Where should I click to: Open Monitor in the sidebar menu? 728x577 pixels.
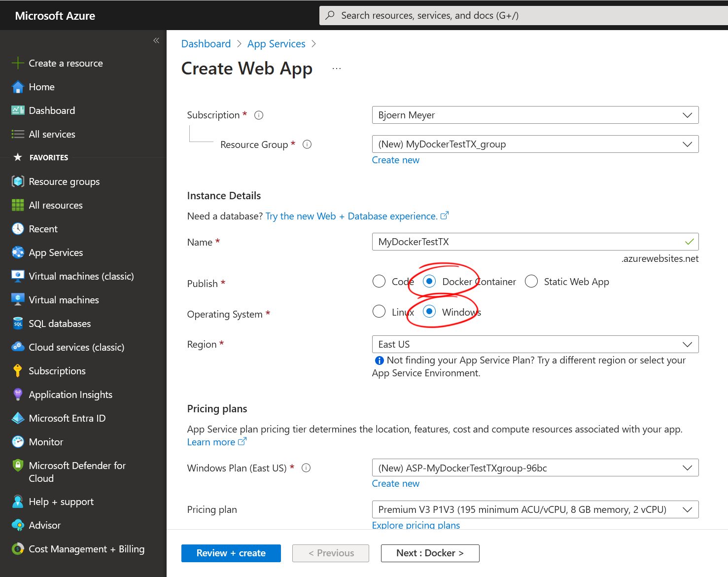click(x=46, y=442)
